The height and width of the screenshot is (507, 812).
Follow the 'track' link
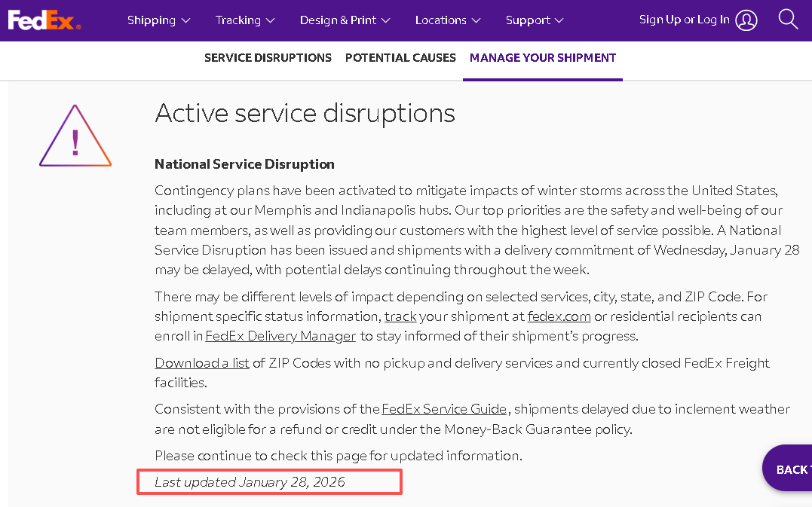tap(400, 316)
